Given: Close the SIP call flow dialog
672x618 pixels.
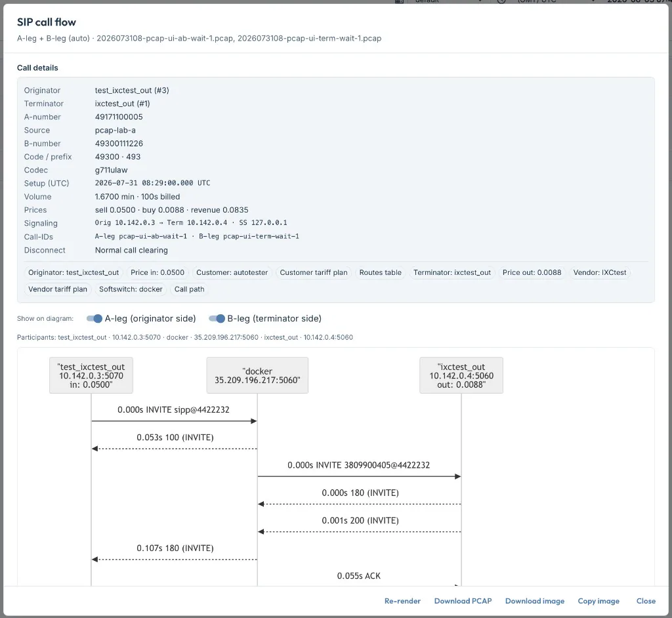Looking at the screenshot, I should click(x=646, y=601).
